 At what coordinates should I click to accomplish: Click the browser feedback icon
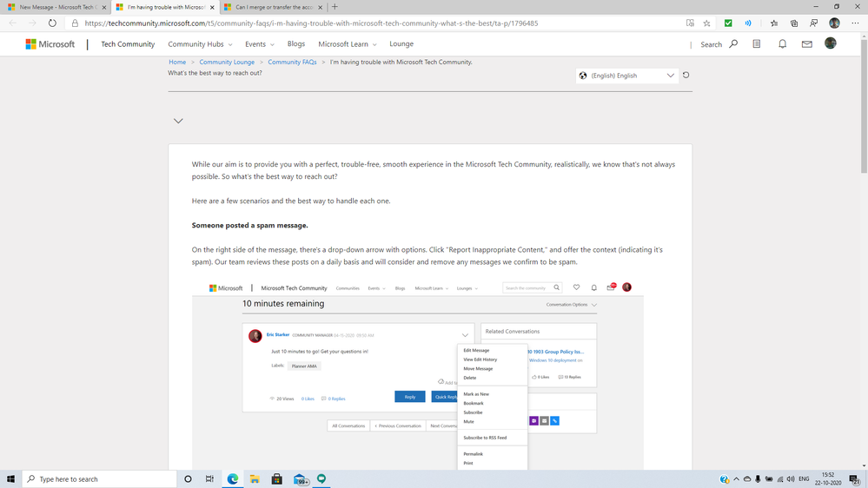pos(814,23)
